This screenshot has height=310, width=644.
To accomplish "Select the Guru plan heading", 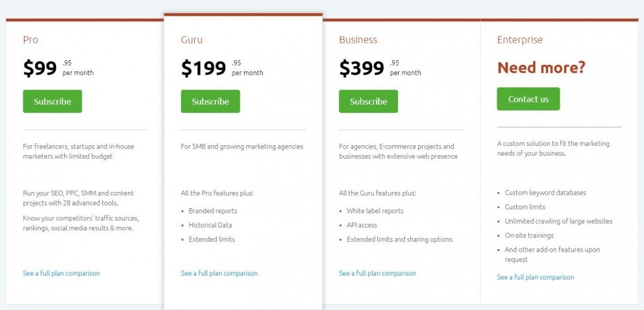I will pyautogui.click(x=192, y=40).
